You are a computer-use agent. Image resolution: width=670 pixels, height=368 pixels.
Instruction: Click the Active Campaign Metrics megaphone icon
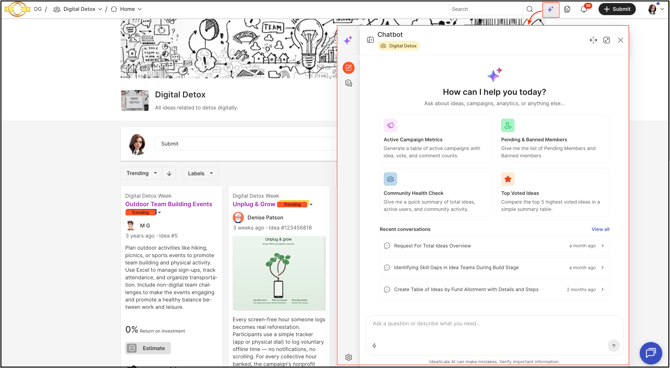pyautogui.click(x=390, y=125)
